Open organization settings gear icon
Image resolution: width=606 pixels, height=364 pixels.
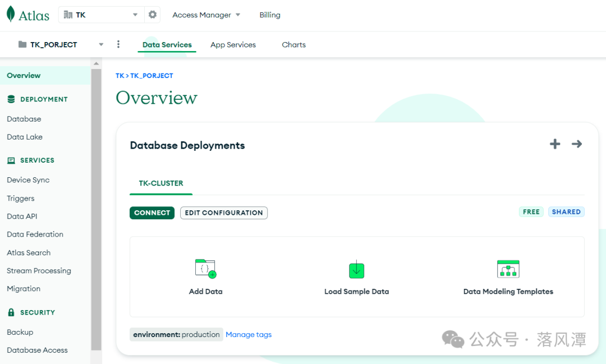pyautogui.click(x=153, y=15)
